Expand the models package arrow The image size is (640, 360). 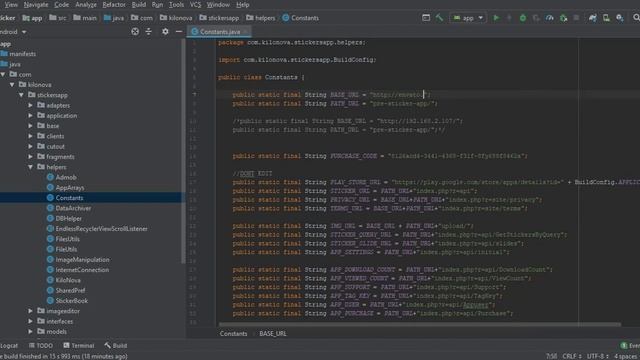coord(31,331)
